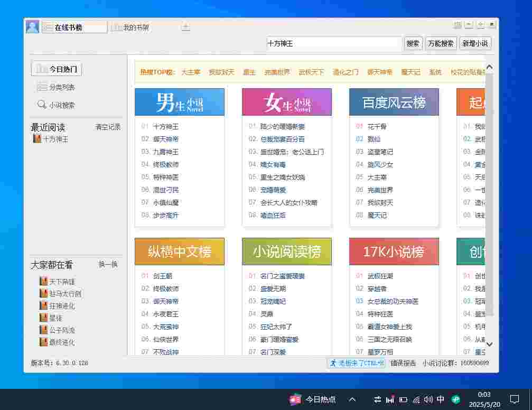Open 会长大人的女仆攻略 in the 女生小说 list
The width and height of the screenshot is (532, 410).
(x=289, y=203)
